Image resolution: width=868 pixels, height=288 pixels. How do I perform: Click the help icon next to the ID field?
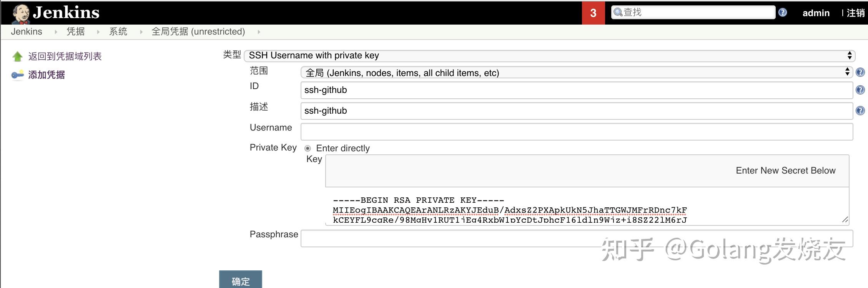[x=860, y=90]
